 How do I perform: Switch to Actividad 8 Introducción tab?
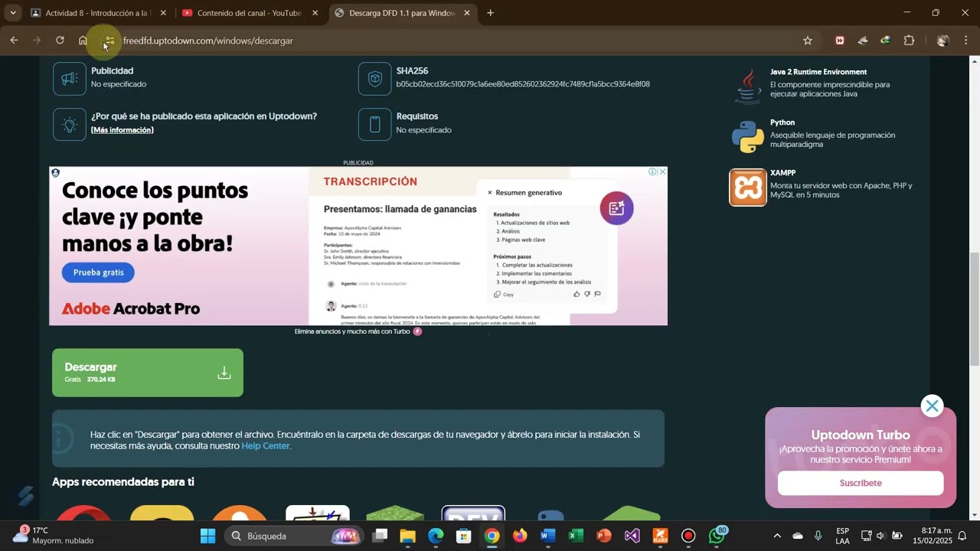coord(97,13)
